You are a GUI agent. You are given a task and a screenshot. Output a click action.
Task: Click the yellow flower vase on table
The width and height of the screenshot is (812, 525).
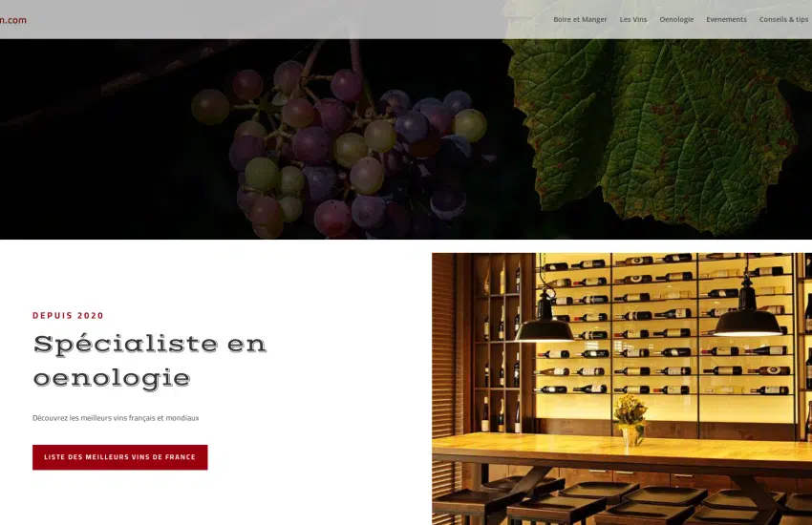(630, 419)
